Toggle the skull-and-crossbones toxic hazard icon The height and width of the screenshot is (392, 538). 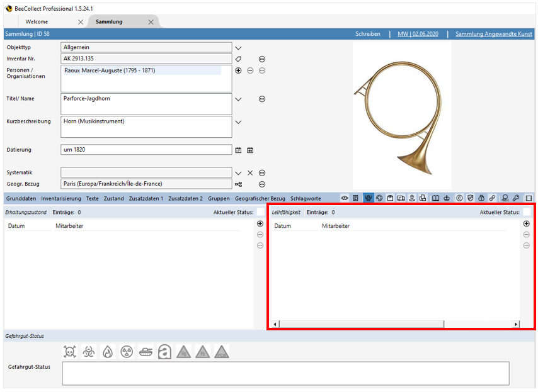(x=70, y=352)
